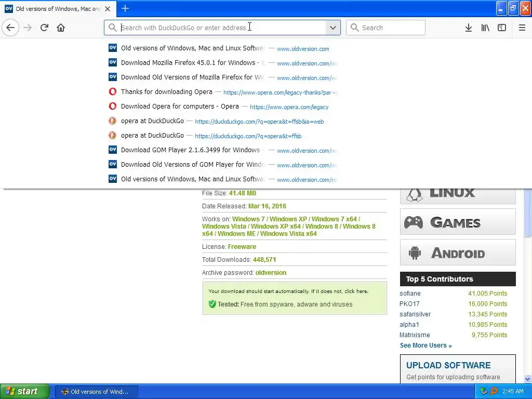Pick Download Old Versions of GOM Player suggestion
The image size is (532, 399).
222,165
